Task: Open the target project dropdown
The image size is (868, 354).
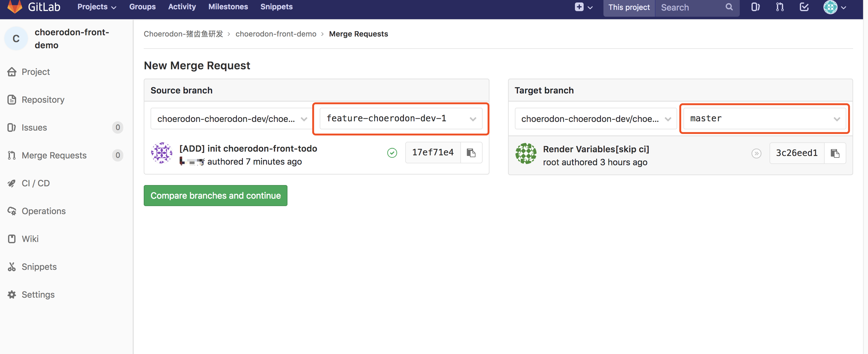Action: [595, 119]
